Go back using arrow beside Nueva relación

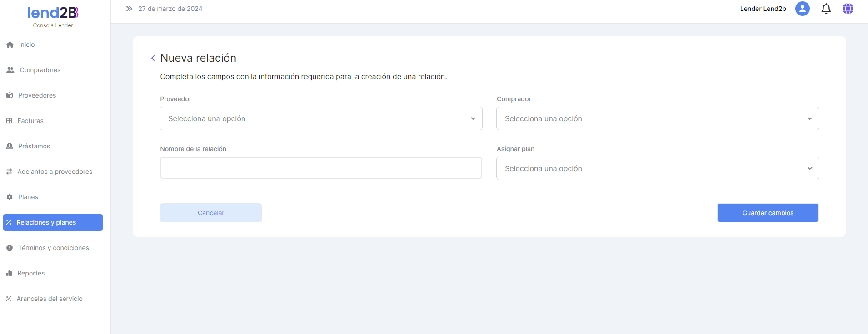pyautogui.click(x=153, y=58)
